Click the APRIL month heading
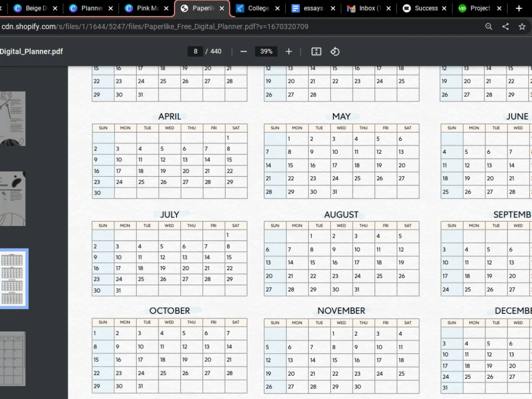Screen dimensions: 532x399 pos(170,117)
